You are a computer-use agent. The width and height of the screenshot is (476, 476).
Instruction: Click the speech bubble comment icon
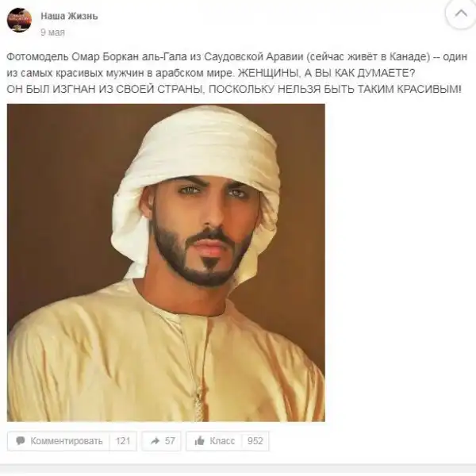point(20,441)
